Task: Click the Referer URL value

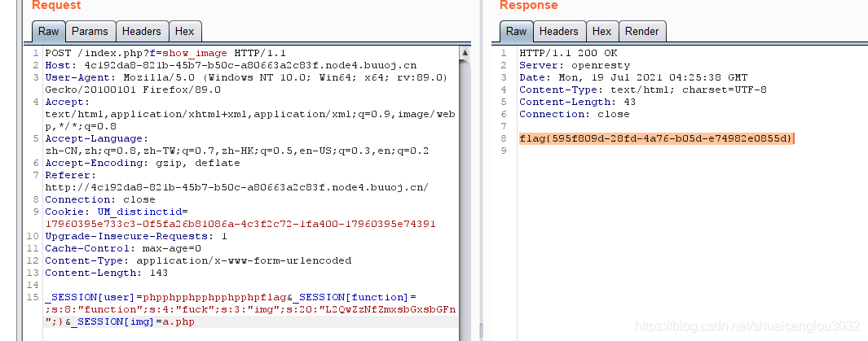Action: click(237, 187)
